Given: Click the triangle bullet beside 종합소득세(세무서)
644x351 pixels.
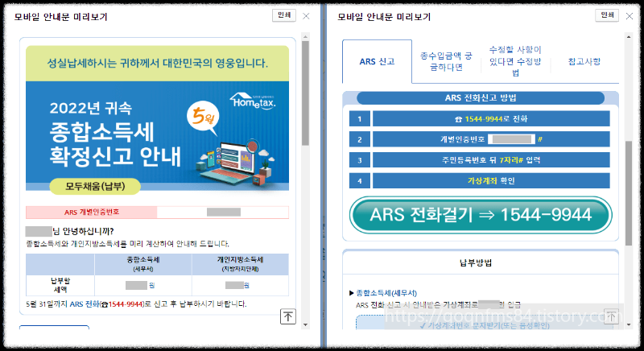Looking at the screenshot, I should point(352,293).
